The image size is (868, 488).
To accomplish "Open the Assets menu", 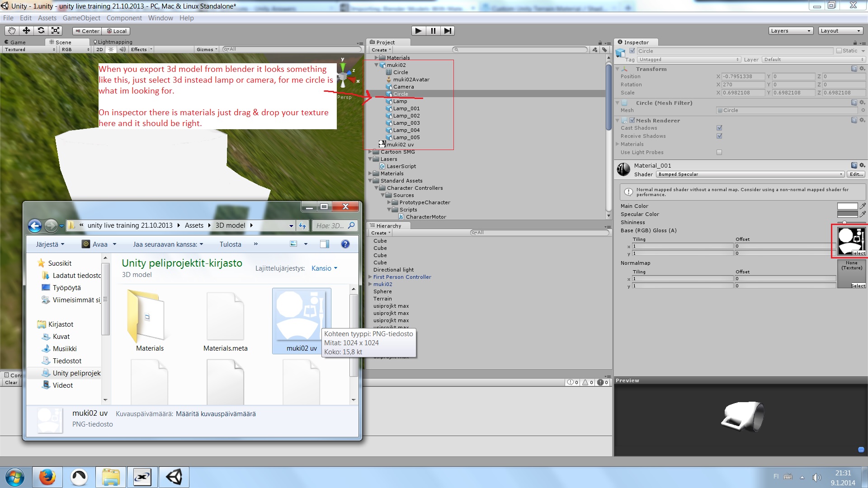I will tap(47, 18).
